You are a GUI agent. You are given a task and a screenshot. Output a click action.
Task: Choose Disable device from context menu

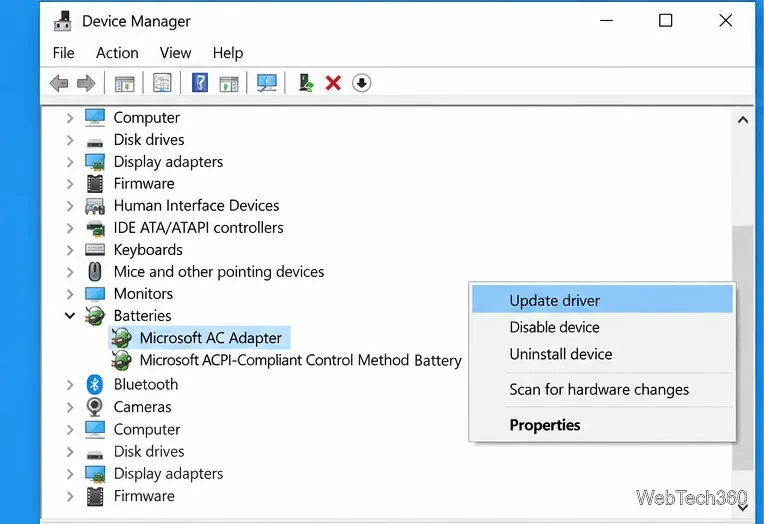pyautogui.click(x=602, y=327)
